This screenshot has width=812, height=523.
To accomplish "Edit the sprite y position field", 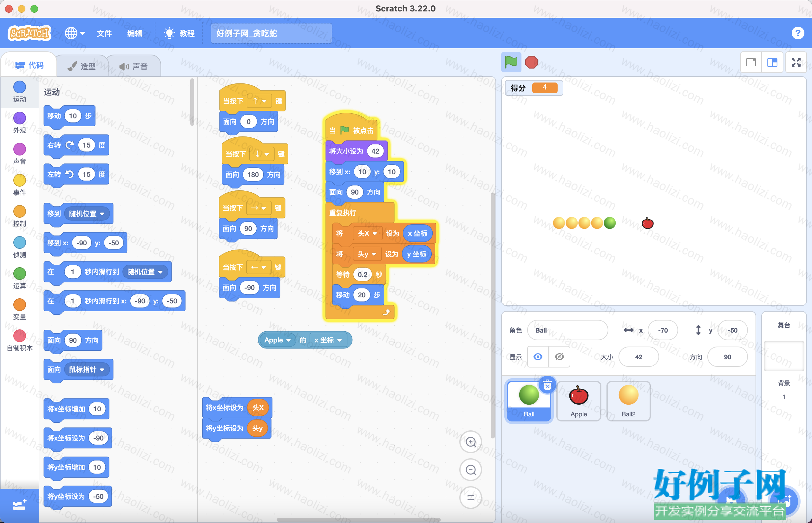I will (x=732, y=330).
